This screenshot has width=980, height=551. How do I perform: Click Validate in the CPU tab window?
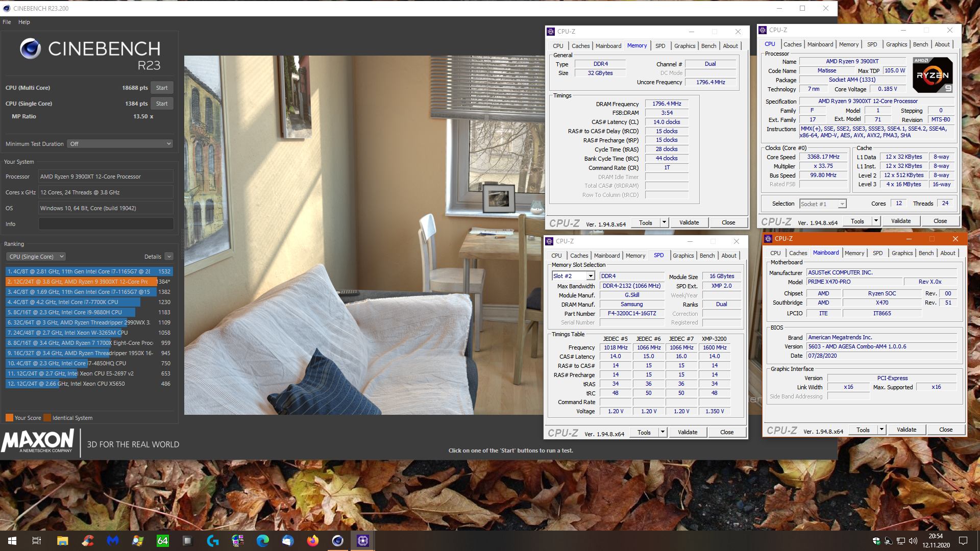click(901, 221)
